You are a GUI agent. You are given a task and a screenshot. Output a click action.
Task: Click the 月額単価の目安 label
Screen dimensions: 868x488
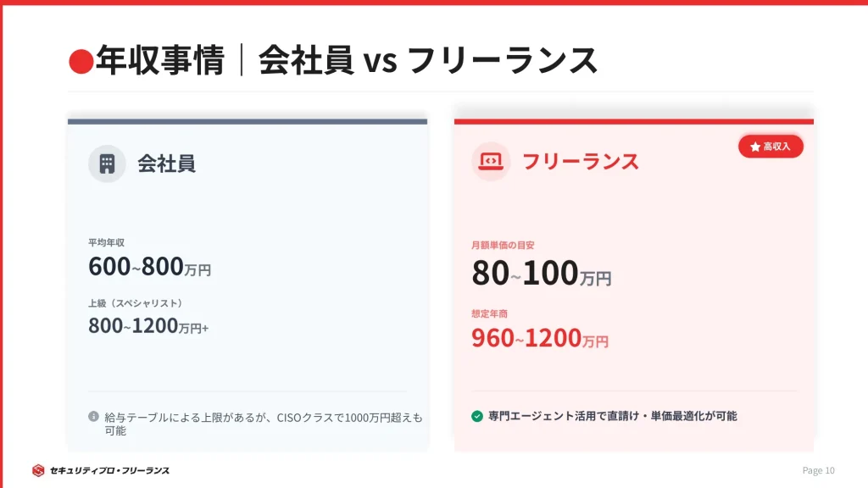pos(503,245)
